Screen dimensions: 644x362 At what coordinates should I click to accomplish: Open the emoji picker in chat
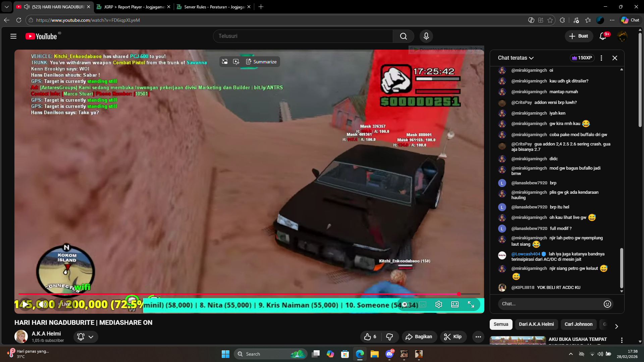(x=607, y=304)
